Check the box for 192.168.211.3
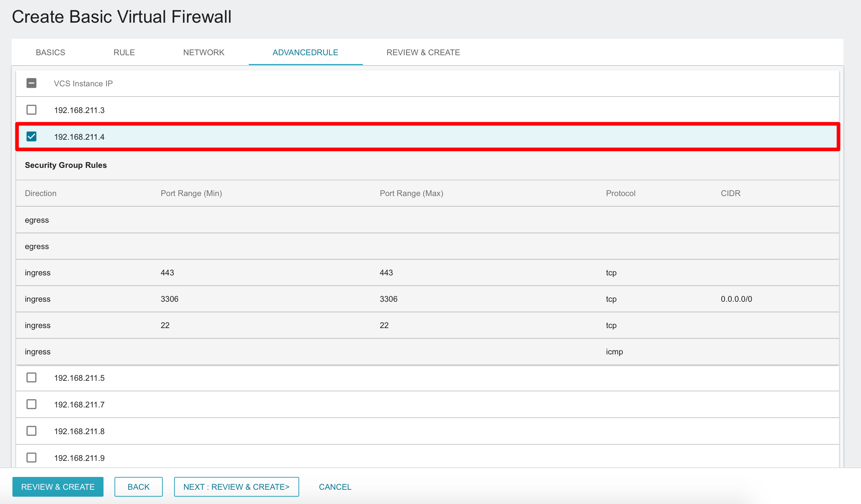The width and height of the screenshot is (861, 504). [31, 110]
